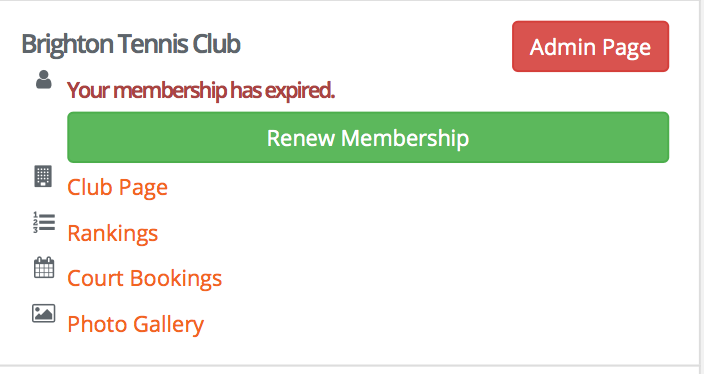
Task: Click the word 'Bookings' in Court Bookings
Action: 176,278
